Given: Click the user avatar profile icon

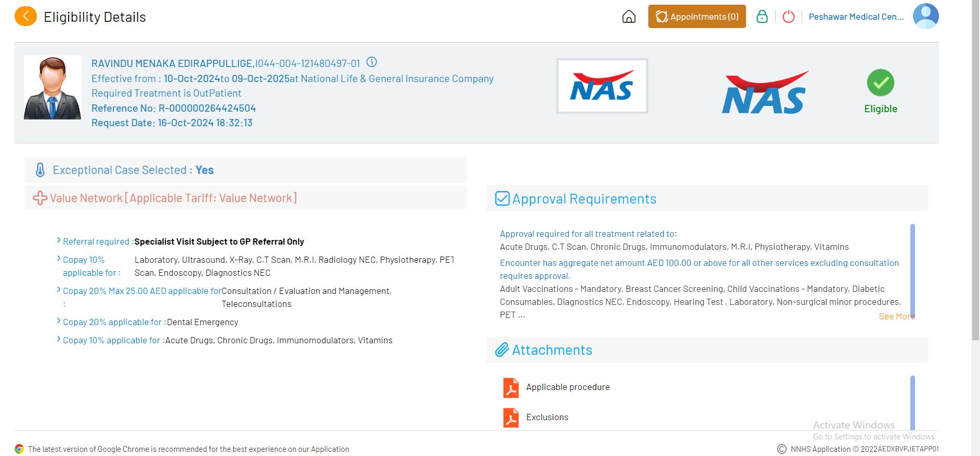Looking at the screenshot, I should [926, 16].
